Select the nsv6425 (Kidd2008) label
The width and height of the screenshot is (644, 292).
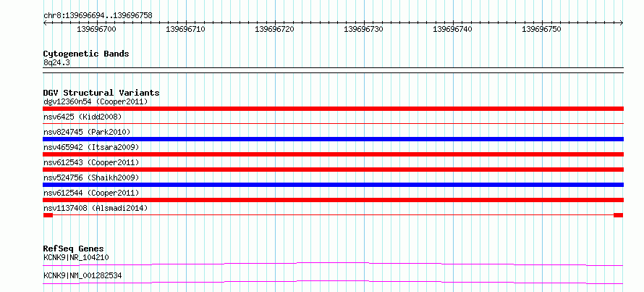coord(82,117)
